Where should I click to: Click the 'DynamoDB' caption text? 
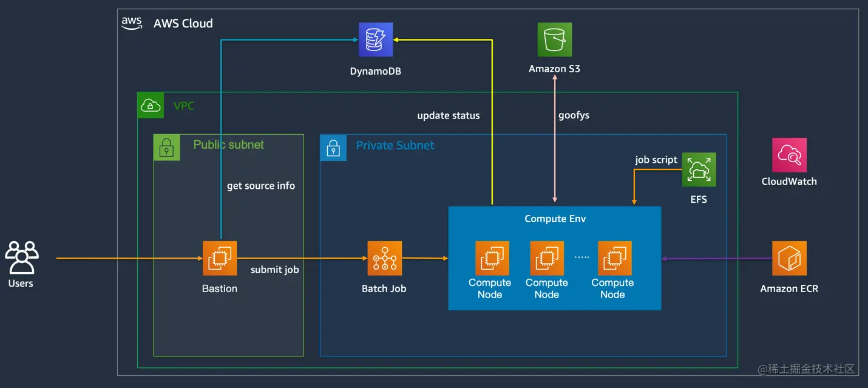coord(376,71)
